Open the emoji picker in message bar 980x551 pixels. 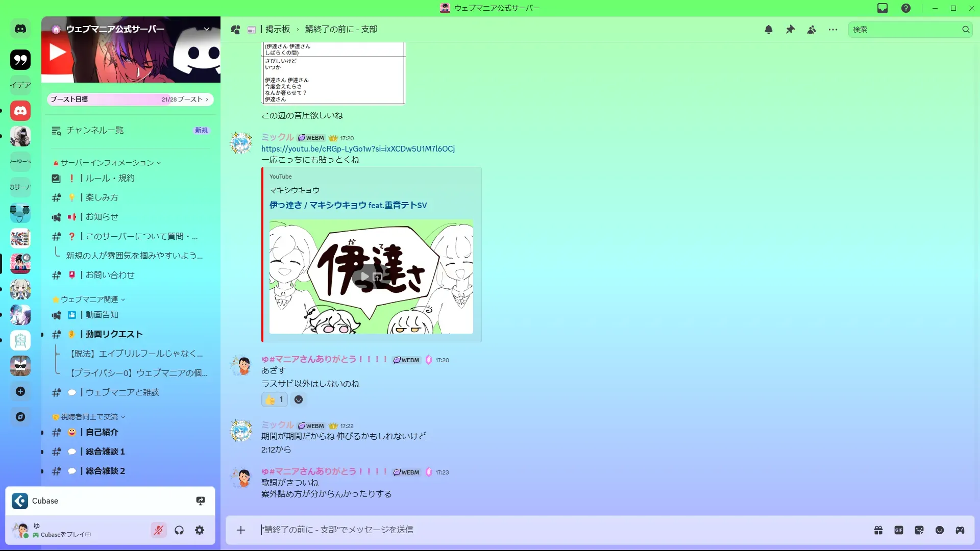pos(940,530)
